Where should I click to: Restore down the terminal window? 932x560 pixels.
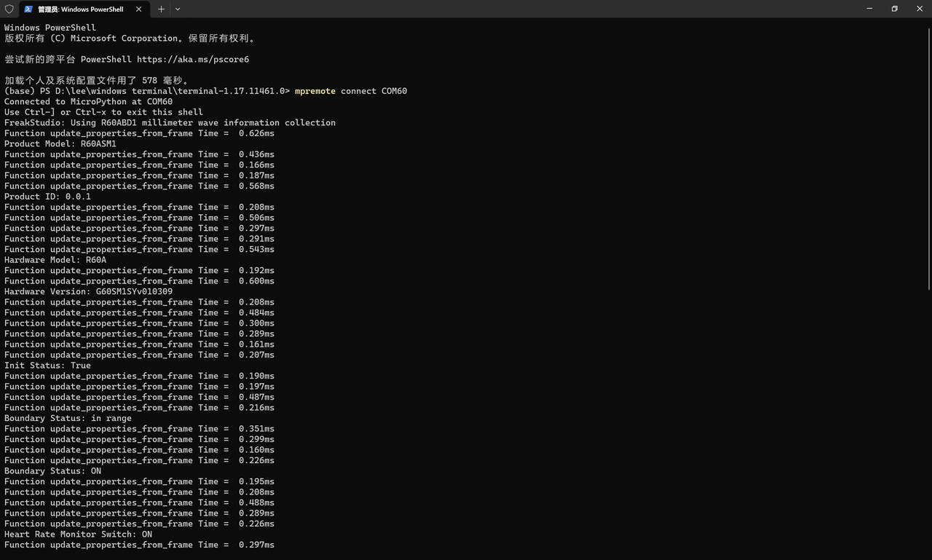(x=894, y=9)
